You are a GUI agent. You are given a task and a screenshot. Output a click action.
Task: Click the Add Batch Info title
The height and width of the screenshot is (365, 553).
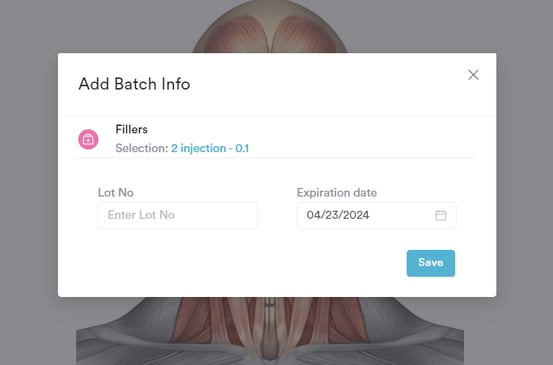134,84
